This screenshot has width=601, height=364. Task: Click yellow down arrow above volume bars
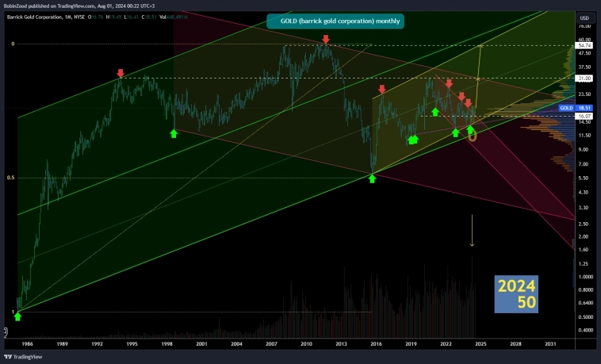click(x=472, y=230)
